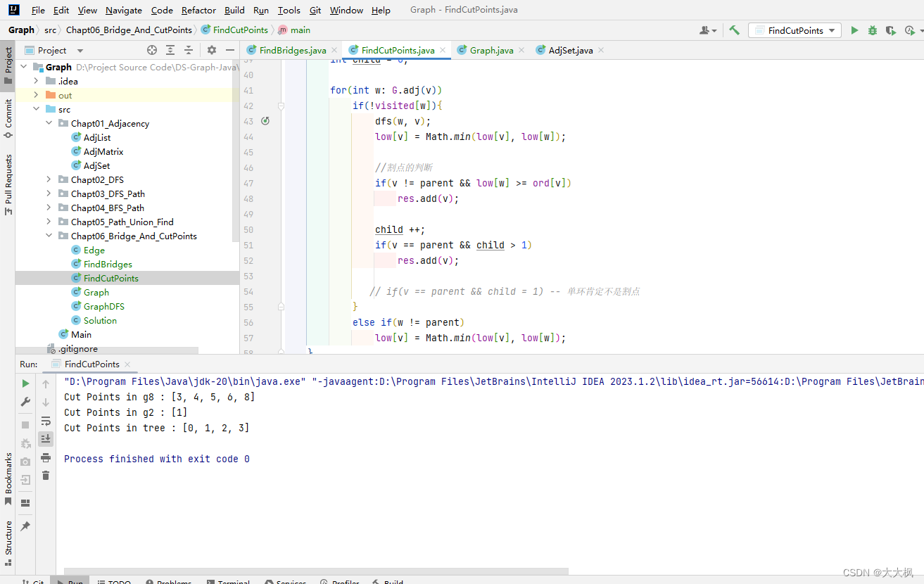This screenshot has width=924, height=584.
Task: Click the Profiler run icon
Action: pos(911,30)
